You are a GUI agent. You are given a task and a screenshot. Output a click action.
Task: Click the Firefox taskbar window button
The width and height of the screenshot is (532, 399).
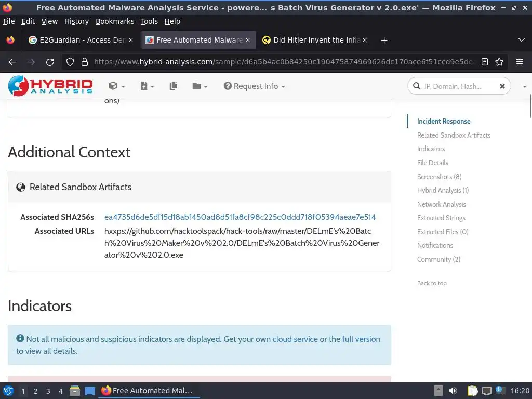click(149, 391)
